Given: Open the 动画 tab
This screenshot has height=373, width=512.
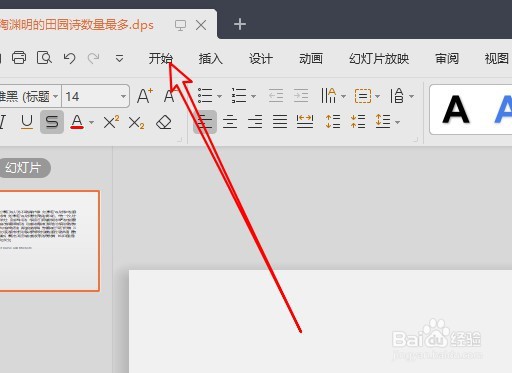Looking at the screenshot, I should coord(311,59).
